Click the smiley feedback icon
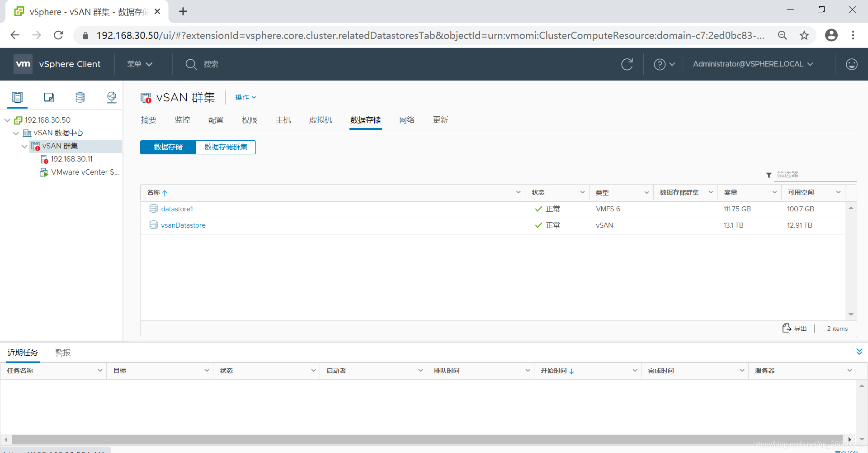This screenshot has width=868, height=453. [x=852, y=64]
